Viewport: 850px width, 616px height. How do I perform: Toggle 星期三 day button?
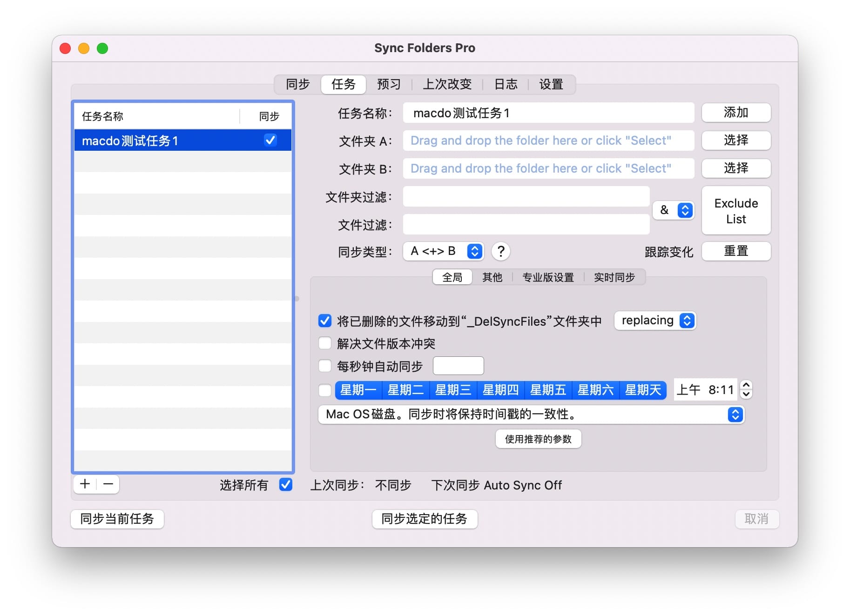point(453,390)
